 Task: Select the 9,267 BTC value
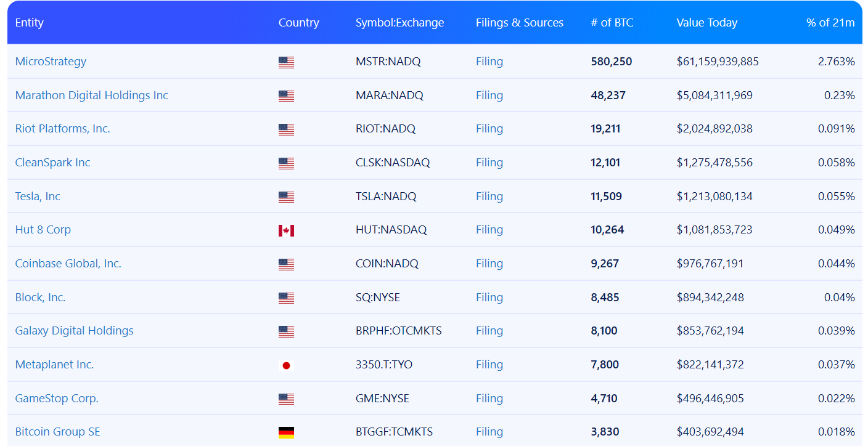pyautogui.click(x=605, y=264)
